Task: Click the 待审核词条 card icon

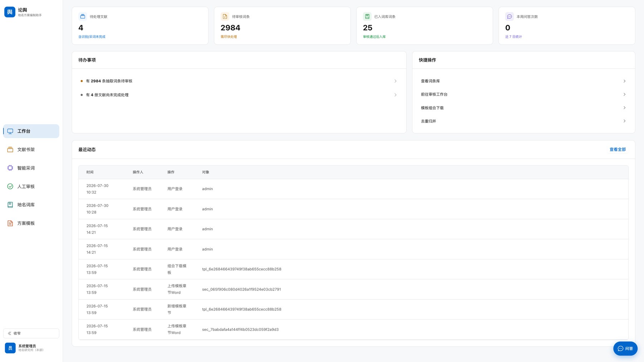Action: pyautogui.click(x=225, y=16)
